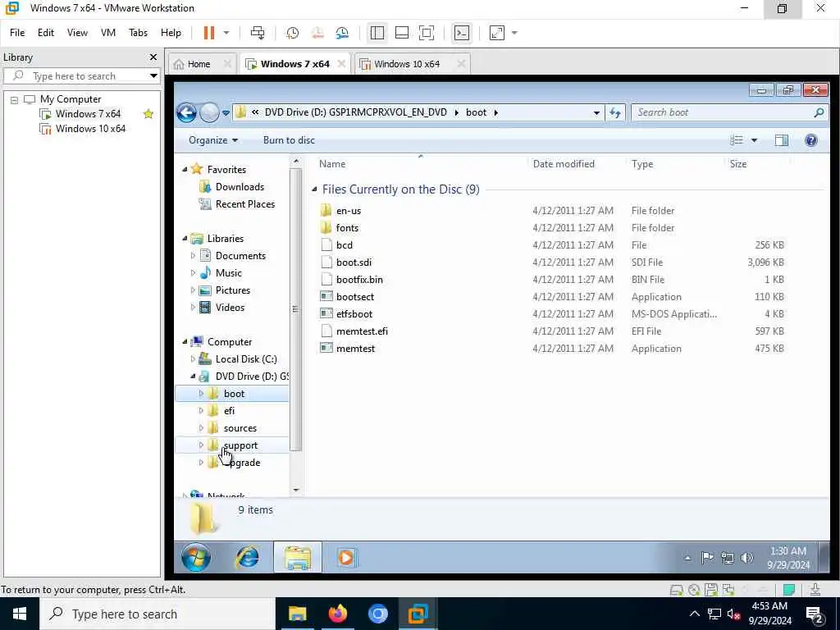Image resolution: width=840 pixels, height=630 pixels.
Task: Open the VM menu
Action: [x=108, y=33]
